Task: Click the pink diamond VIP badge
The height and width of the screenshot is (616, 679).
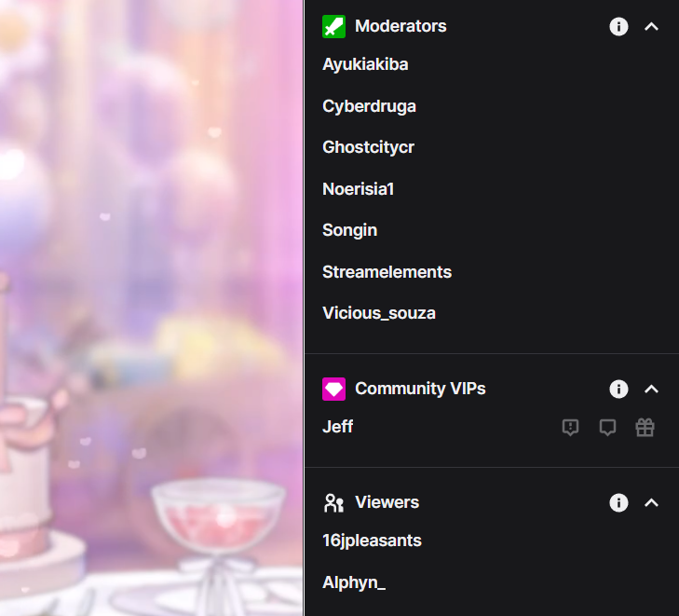Action: (333, 389)
